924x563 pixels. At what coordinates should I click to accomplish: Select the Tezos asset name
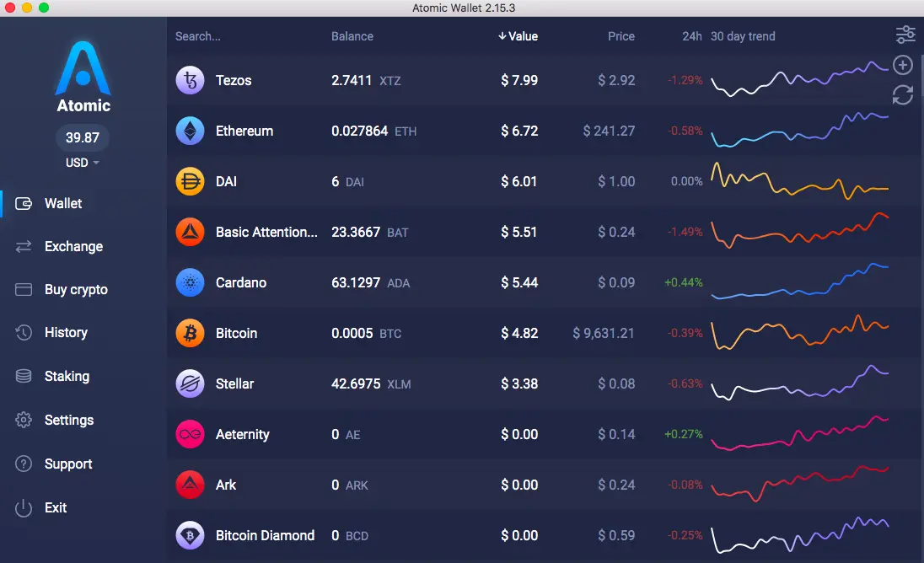(x=234, y=80)
